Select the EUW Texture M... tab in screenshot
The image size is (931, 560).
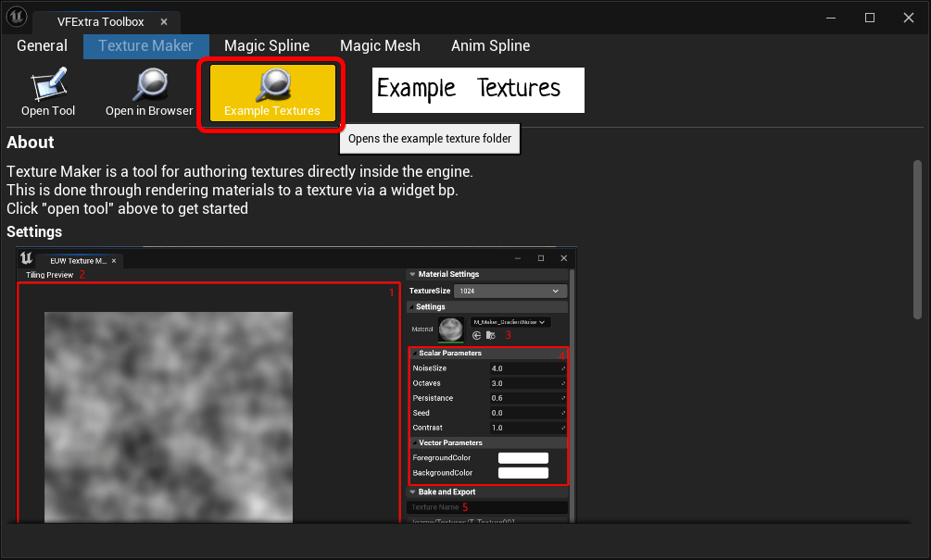tap(78, 260)
